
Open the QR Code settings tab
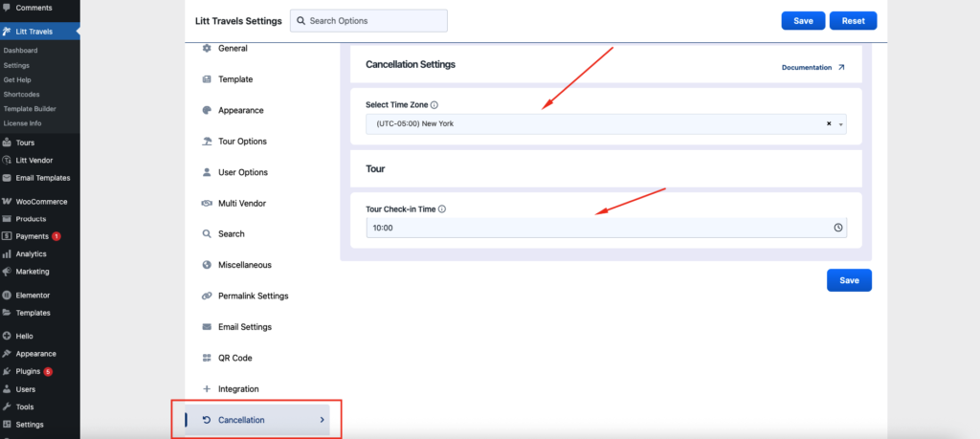[237, 358]
